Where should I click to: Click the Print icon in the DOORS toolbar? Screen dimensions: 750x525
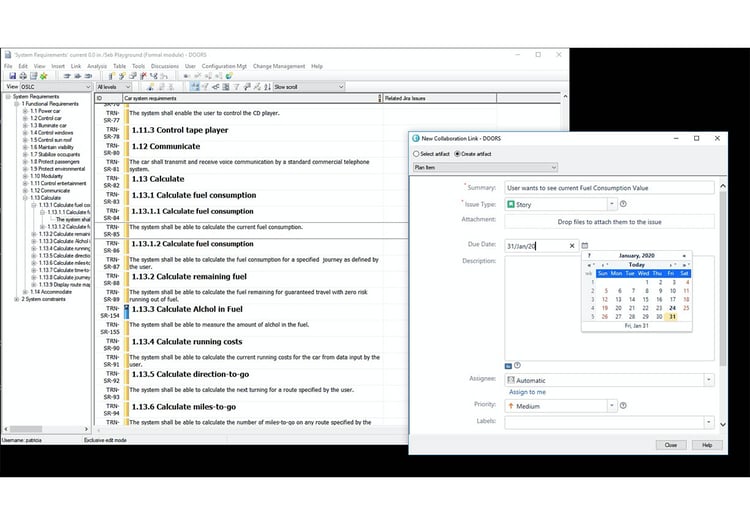pyautogui.click(x=23, y=76)
